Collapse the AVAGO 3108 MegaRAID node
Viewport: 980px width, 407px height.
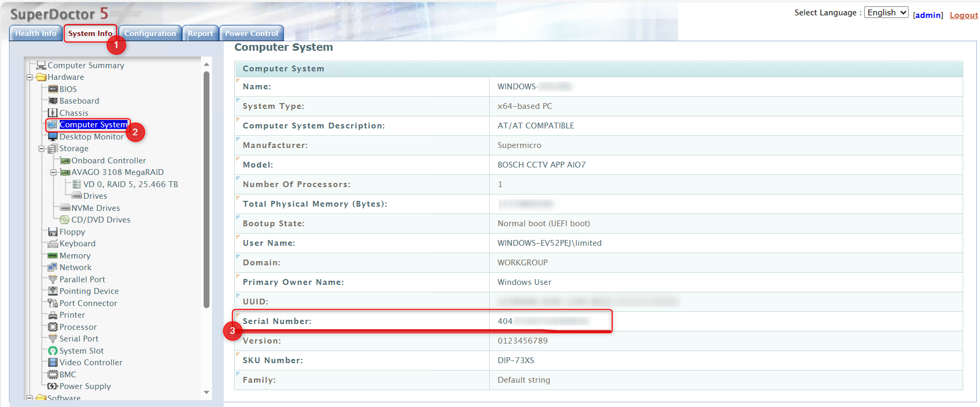53,172
